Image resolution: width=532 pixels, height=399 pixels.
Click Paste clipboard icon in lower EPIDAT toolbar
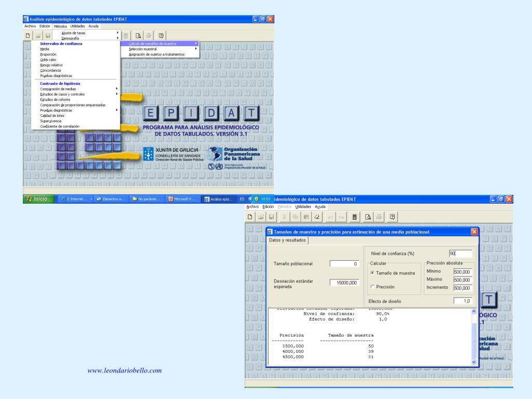pyautogui.click(x=306, y=217)
